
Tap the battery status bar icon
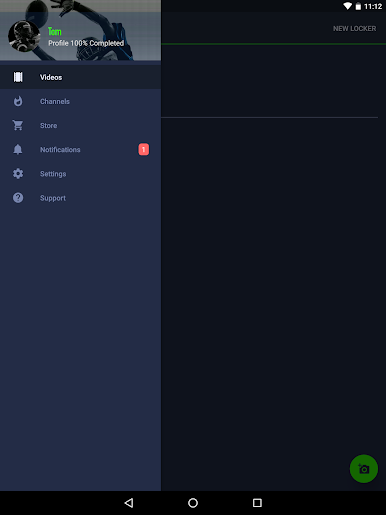click(x=358, y=6)
